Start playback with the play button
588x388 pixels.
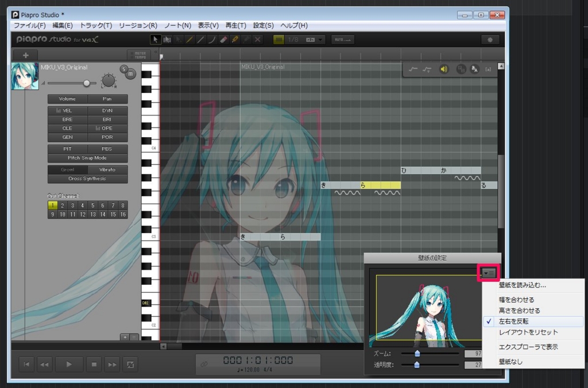click(x=69, y=364)
